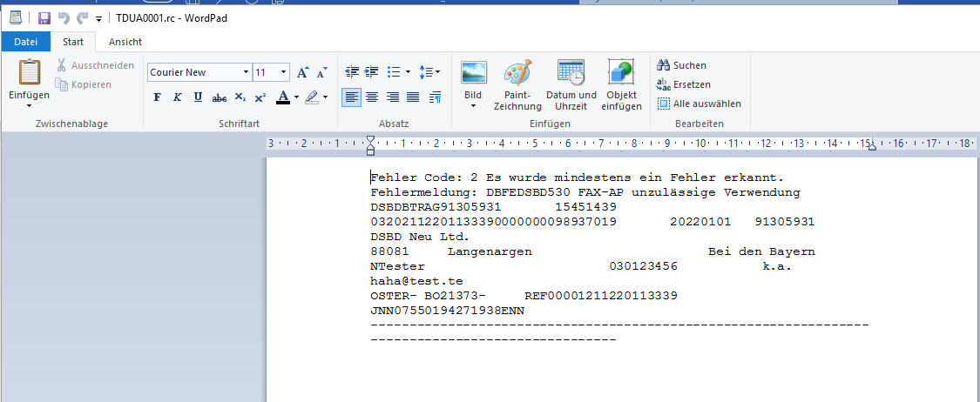Click the Undo arrow in title bar
Screen dimensions: 980x402
coord(64,17)
